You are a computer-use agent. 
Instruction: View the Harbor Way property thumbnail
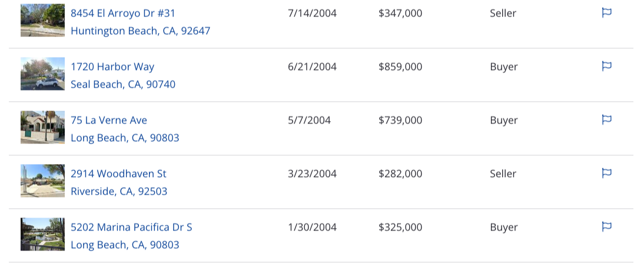tap(43, 74)
